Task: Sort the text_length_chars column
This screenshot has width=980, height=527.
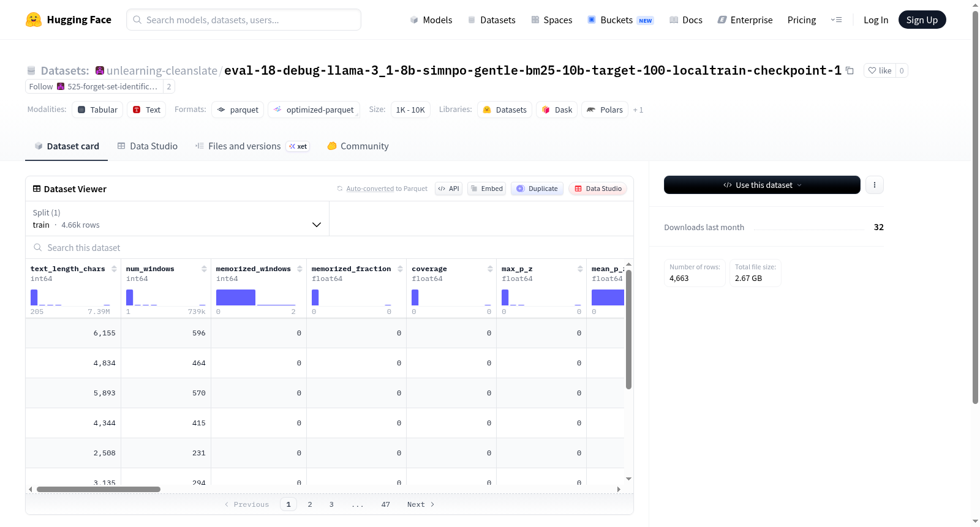Action: pos(114,269)
